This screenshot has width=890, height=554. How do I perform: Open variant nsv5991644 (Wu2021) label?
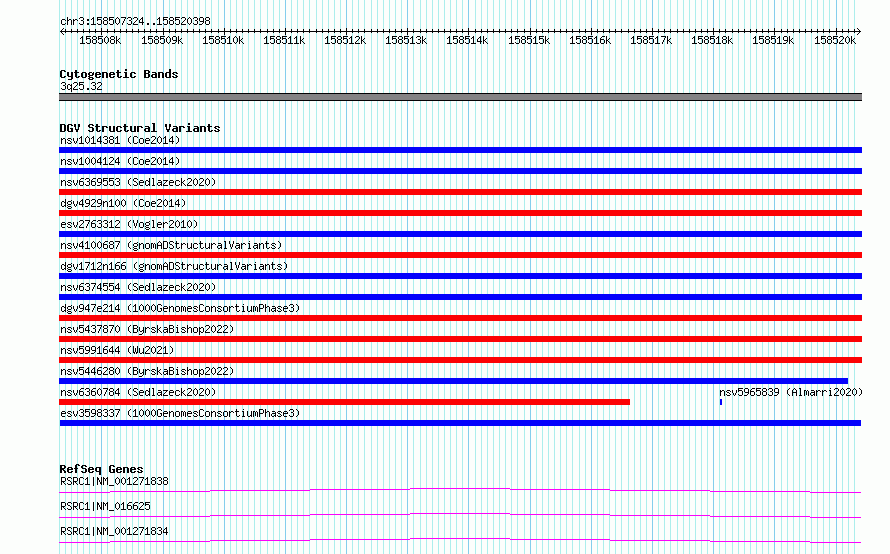(117, 350)
